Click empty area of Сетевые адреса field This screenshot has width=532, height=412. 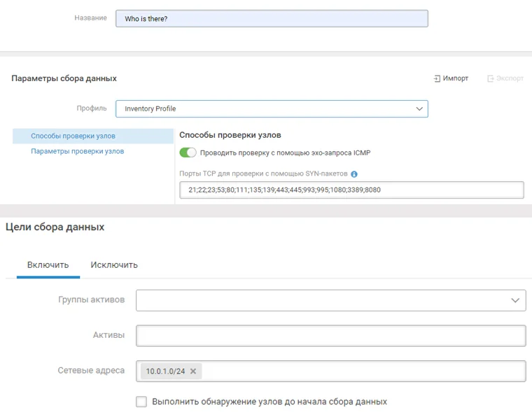pos(363,371)
